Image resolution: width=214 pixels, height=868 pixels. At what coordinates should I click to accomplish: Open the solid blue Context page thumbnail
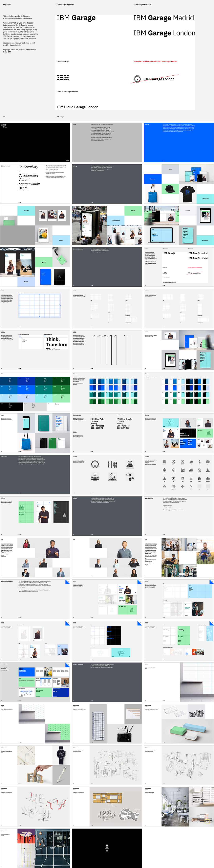[x=179, y=142]
